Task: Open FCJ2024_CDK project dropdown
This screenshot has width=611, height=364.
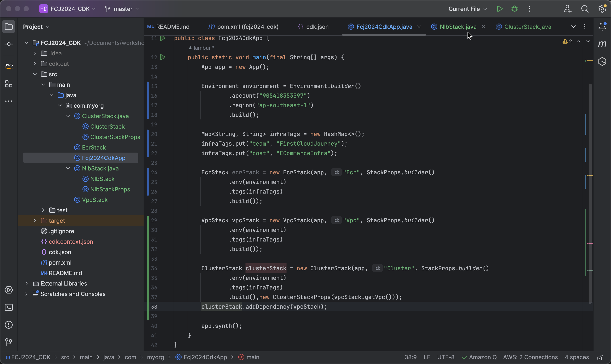Action: click(68, 9)
